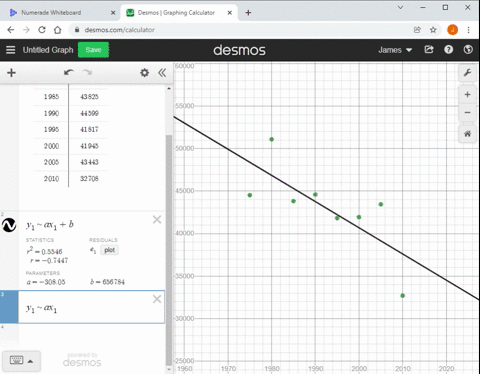Image resolution: width=480 pixels, height=374 pixels.
Task: Select table cell 44599
Action: pyautogui.click(x=89, y=113)
